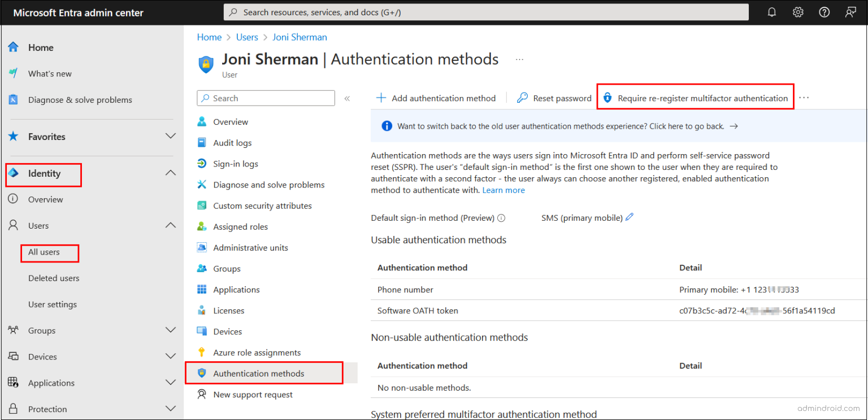
Task: Select Audit logs from the user menu
Action: (x=233, y=142)
